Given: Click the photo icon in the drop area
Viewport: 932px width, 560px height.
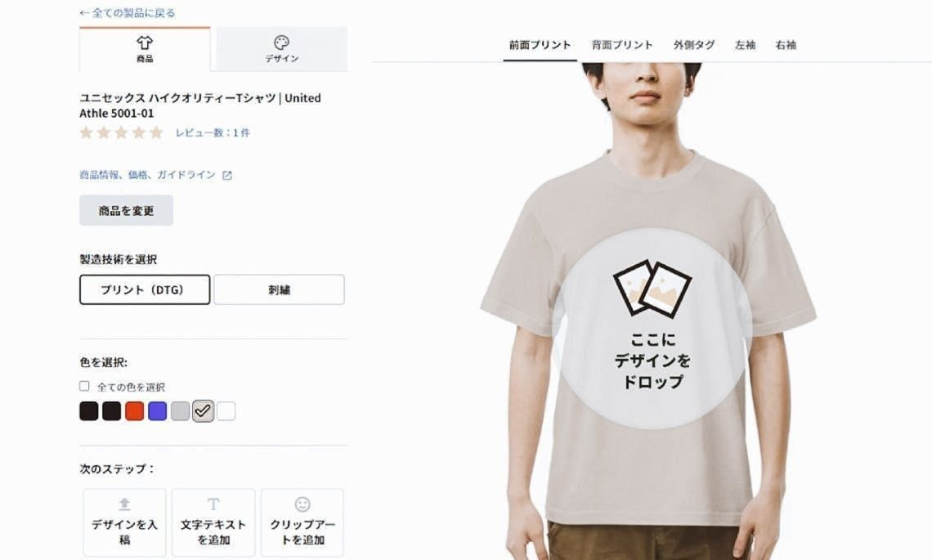Looking at the screenshot, I should 652,289.
